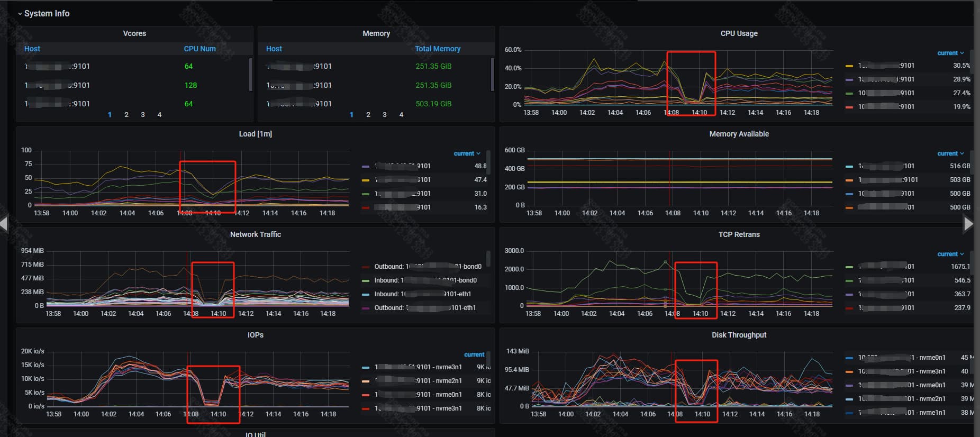The height and width of the screenshot is (437, 980).
Task: Click the color line of the 30.5% CPU series
Action: pos(849,66)
